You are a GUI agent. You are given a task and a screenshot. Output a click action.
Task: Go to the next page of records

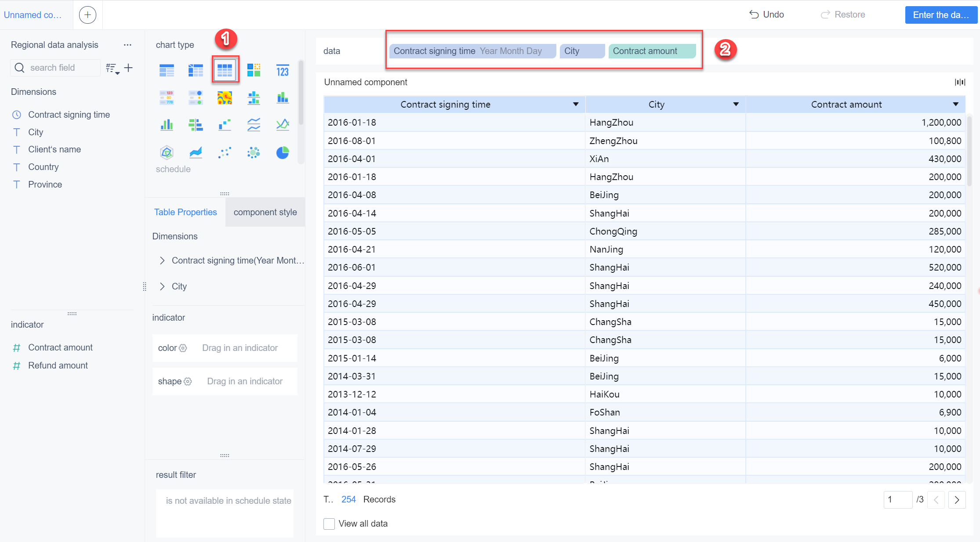click(x=957, y=500)
